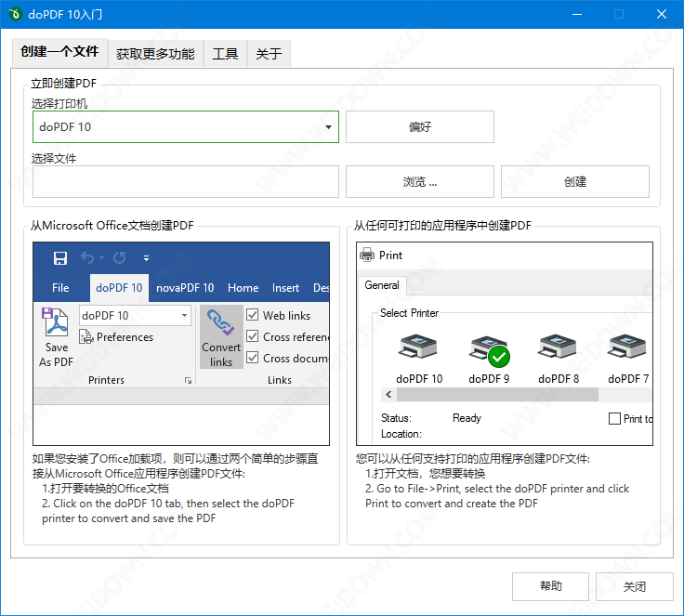Click the Convert links chain icon
The height and width of the screenshot is (616, 684).
221,325
